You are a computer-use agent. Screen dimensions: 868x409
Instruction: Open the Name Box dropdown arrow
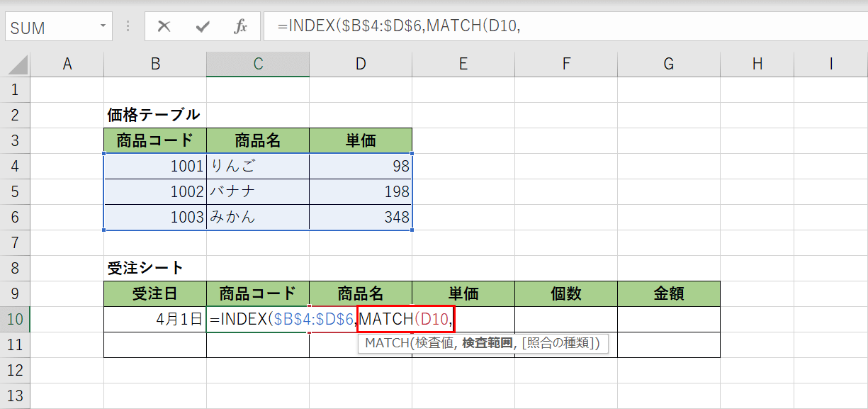(103, 26)
